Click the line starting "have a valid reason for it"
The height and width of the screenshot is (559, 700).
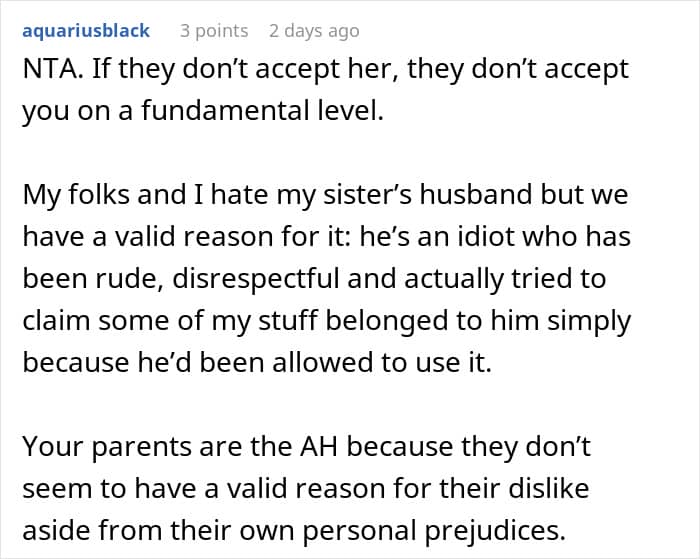click(326, 236)
